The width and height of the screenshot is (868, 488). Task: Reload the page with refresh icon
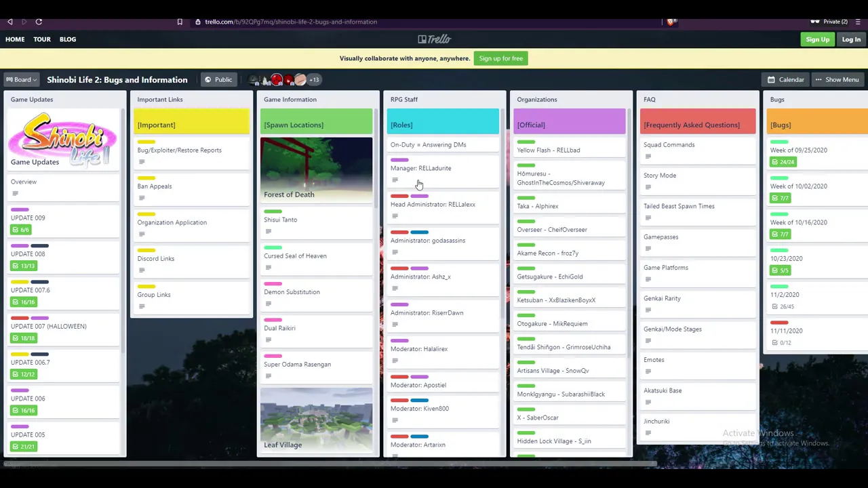point(39,22)
